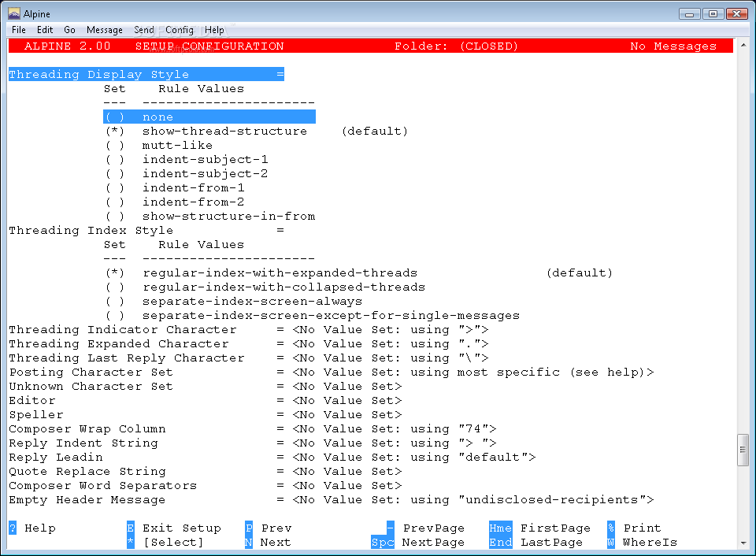Viewport: 756px width, 556px height.
Task: Select the Composer Wrap Column setting
Action: pyautogui.click(x=253, y=428)
